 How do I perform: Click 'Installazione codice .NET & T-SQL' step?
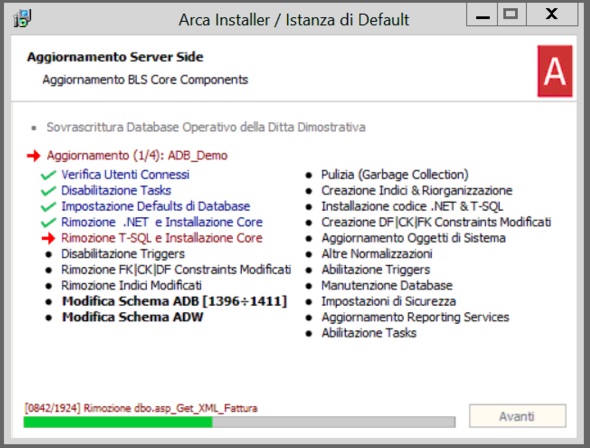[x=412, y=206]
